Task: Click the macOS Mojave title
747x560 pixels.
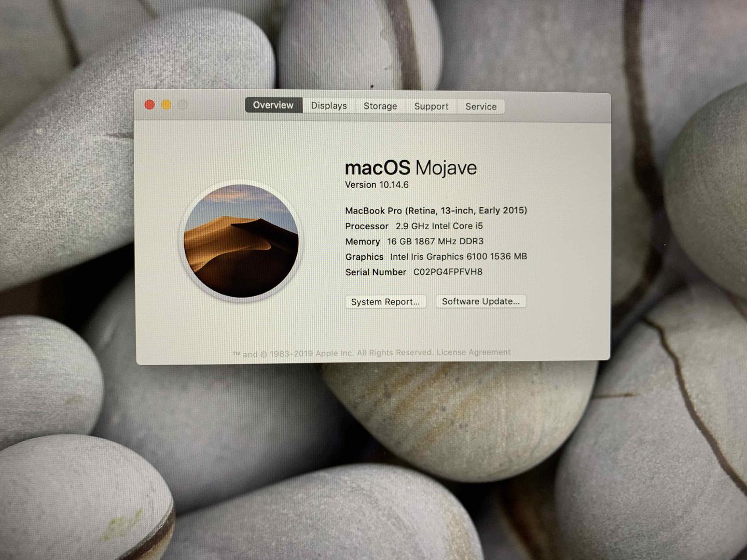Action: [411, 167]
